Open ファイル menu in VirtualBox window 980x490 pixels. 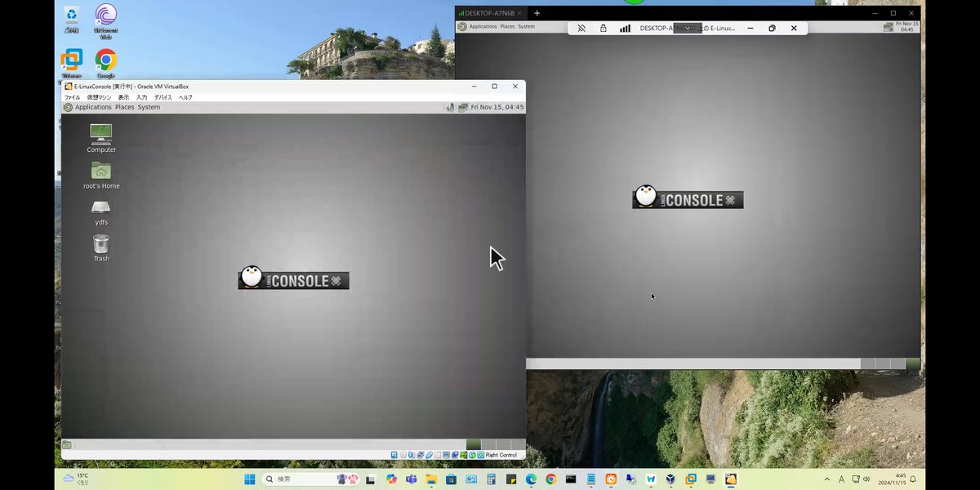(x=72, y=97)
